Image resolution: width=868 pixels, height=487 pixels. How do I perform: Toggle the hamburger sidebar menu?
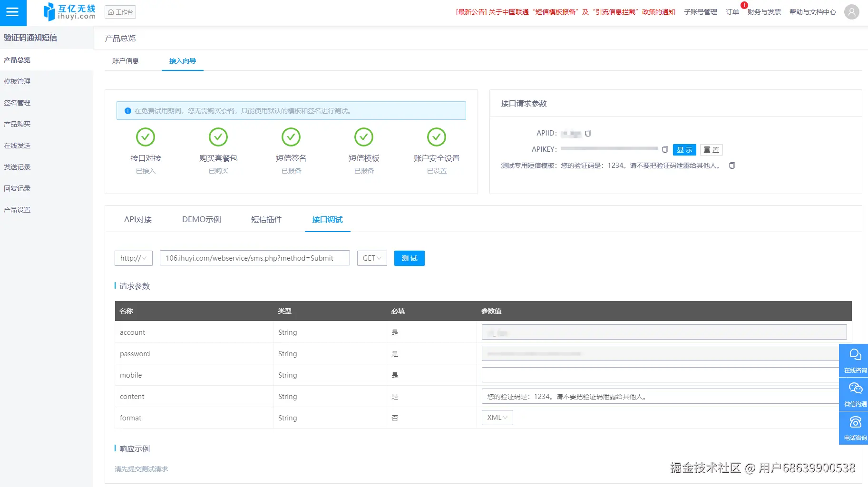coord(13,12)
